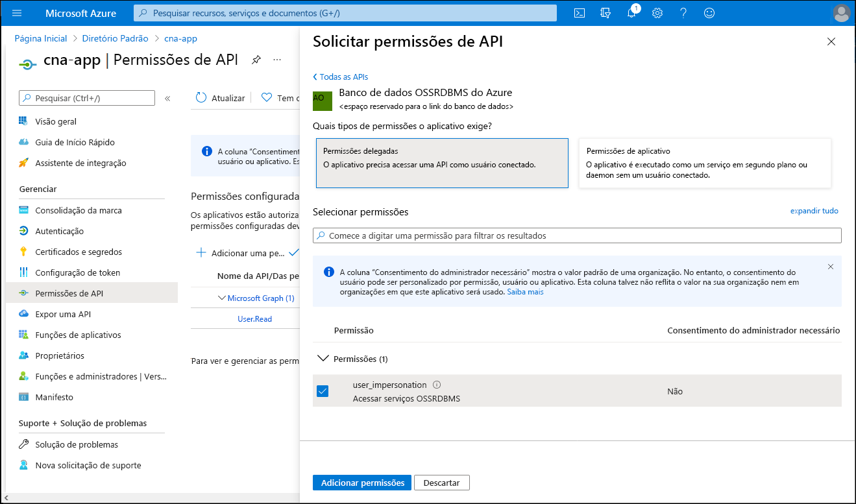Collapse the Microsoft Graph (1) row

tap(222, 298)
